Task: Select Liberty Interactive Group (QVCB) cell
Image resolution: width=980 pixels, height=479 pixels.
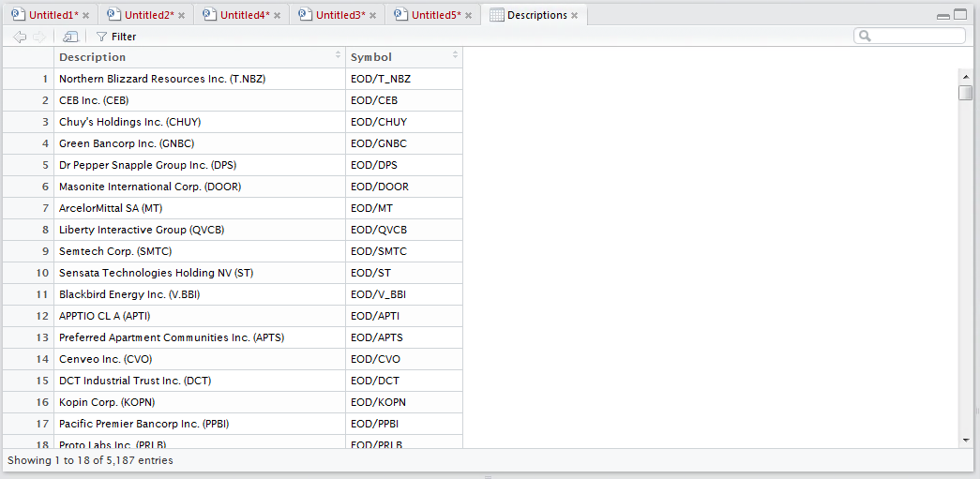Action: pos(200,230)
